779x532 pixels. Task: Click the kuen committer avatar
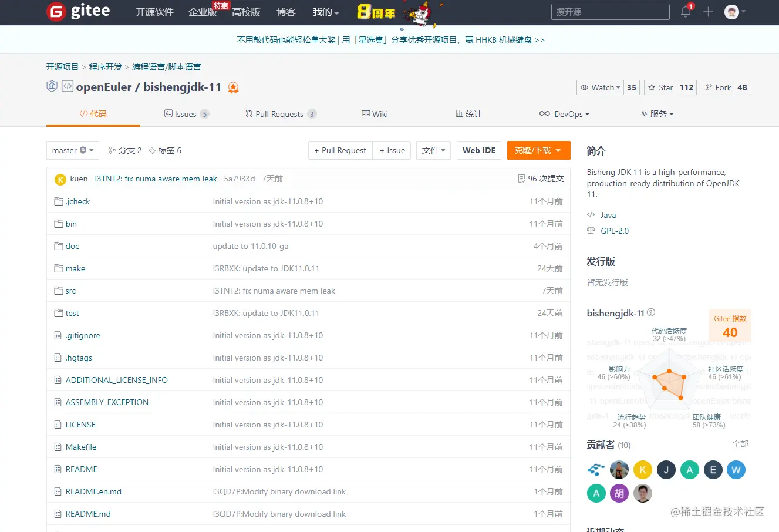click(x=60, y=179)
